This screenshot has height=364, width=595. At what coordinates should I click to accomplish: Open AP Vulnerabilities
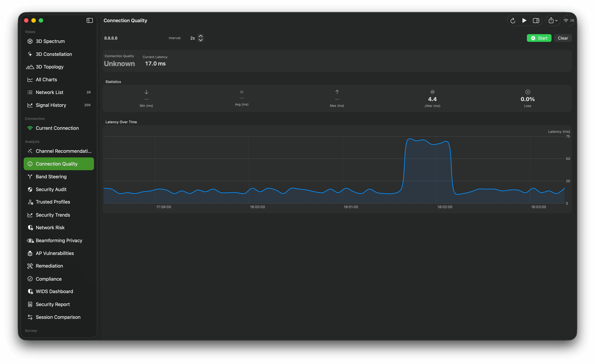point(59,253)
